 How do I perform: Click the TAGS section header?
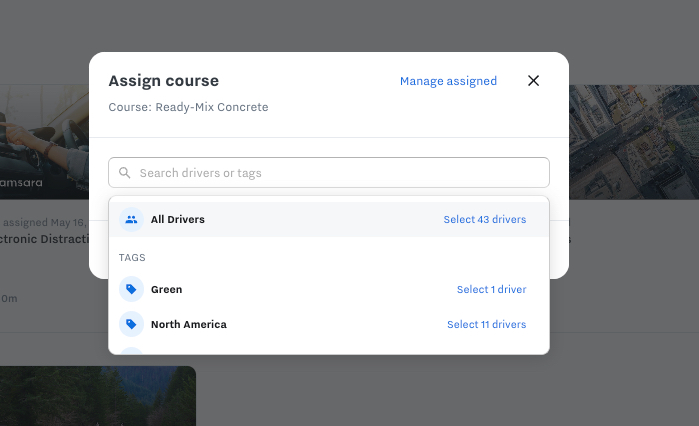pos(132,257)
